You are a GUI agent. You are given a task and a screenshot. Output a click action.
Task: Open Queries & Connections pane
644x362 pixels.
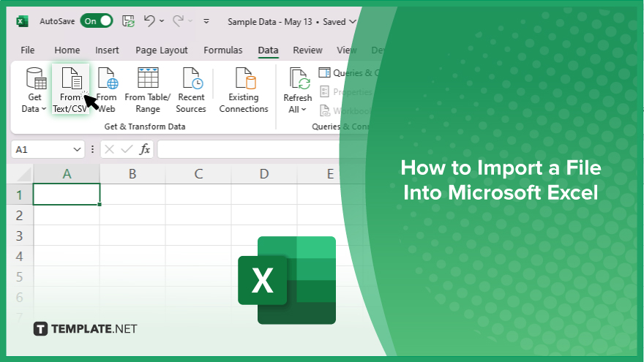click(350, 73)
